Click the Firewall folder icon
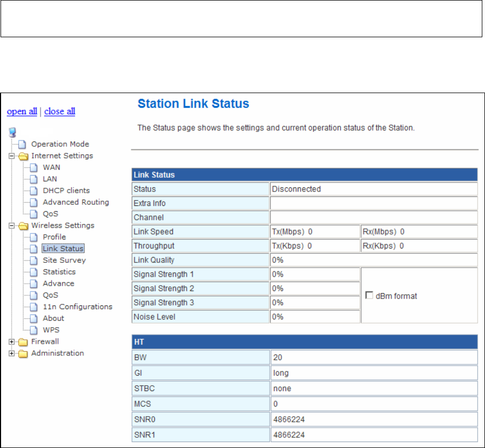Viewport: 485px width, 448px height. coord(23,342)
